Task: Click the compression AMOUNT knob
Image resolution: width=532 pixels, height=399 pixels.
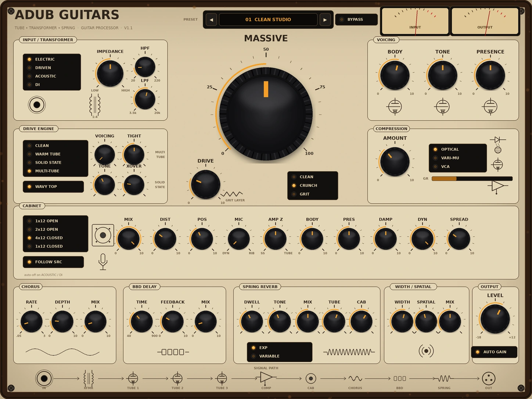Action: [395, 162]
